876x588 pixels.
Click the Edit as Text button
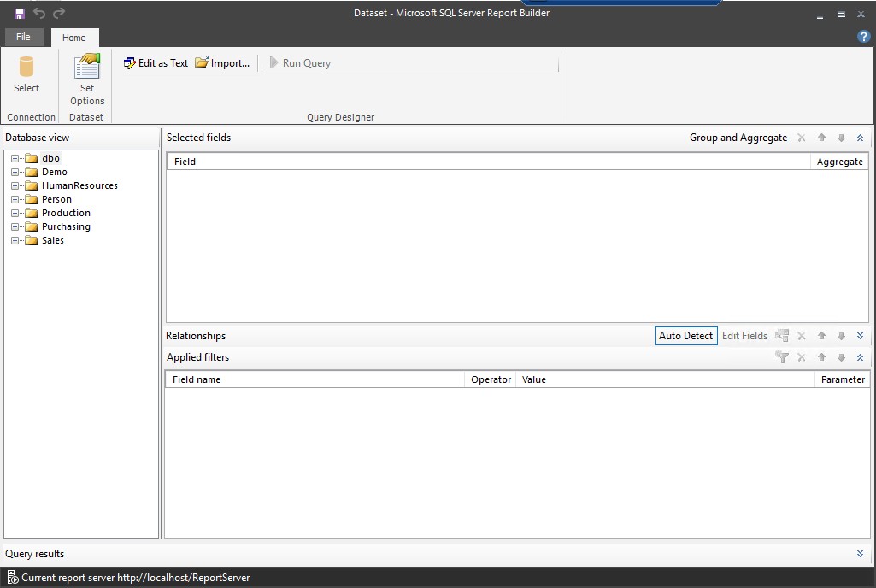pyautogui.click(x=156, y=63)
